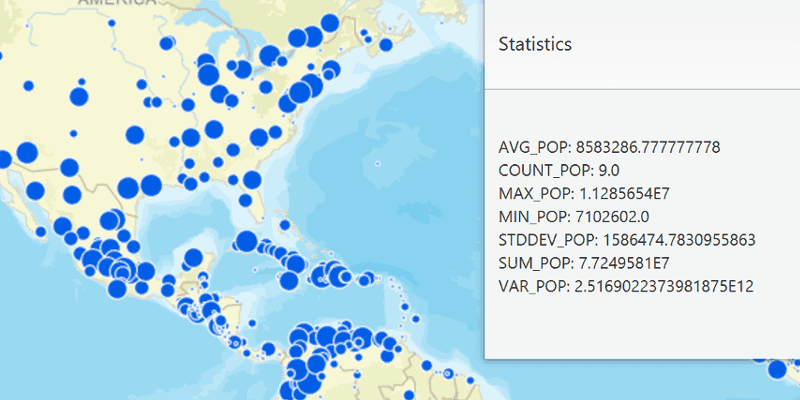Select the Nova Scotia city marker
The image size is (800, 400).
pos(386,45)
